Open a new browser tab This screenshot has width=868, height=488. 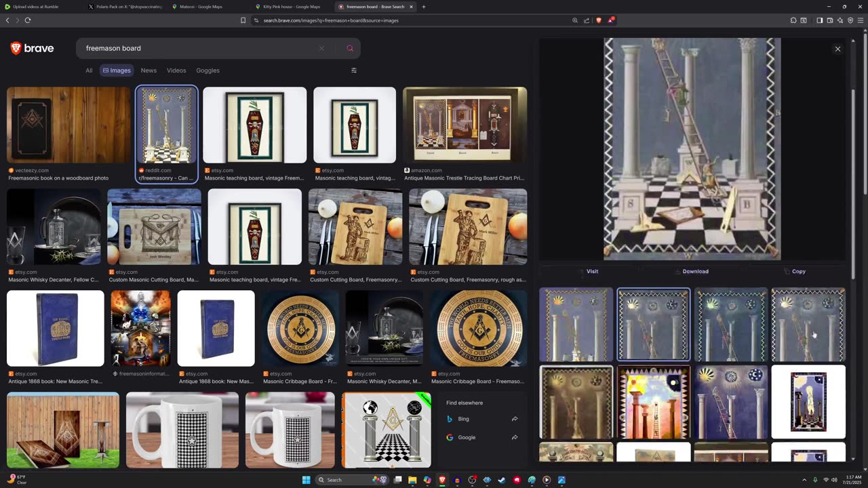424,7
